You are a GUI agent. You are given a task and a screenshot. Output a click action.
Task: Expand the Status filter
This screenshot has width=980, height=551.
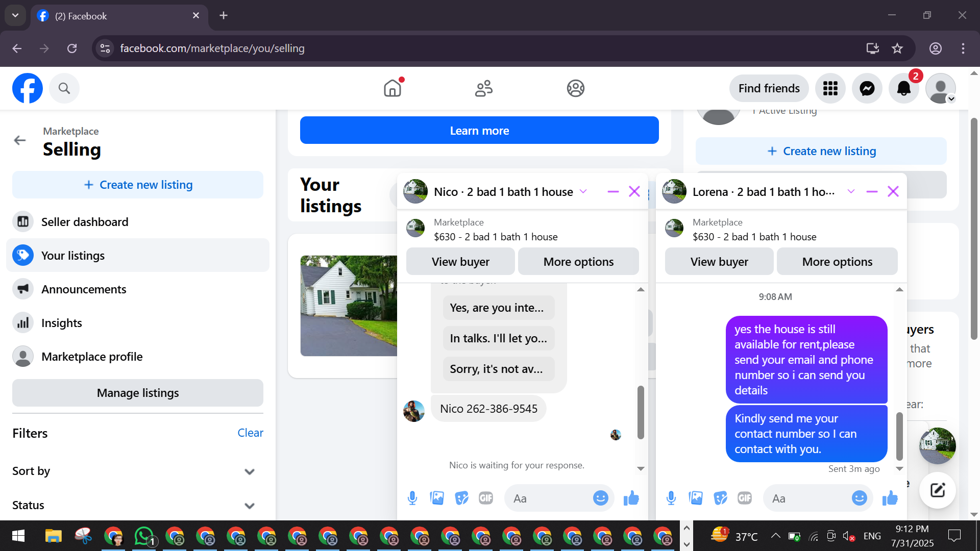click(249, 506)
